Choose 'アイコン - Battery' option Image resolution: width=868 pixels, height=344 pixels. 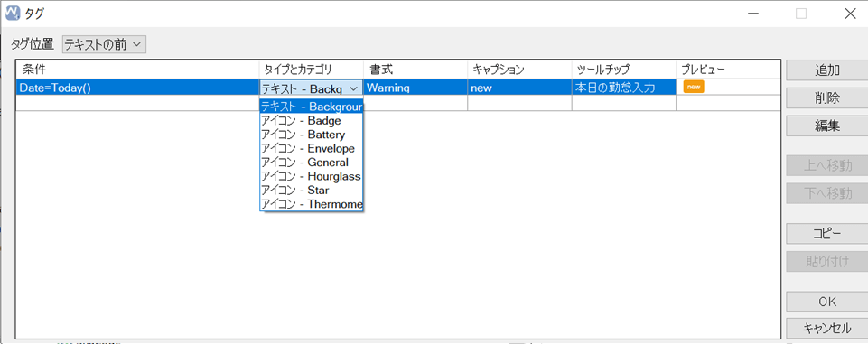pyautogui.click(x=311, y=135)
